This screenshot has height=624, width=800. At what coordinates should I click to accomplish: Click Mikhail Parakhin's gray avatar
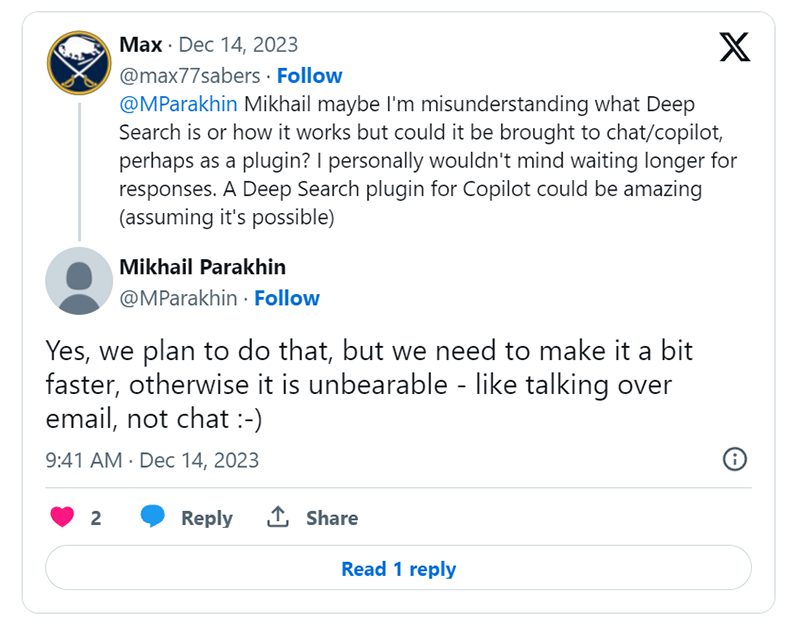pyautogui.click(x=79, y=280)
